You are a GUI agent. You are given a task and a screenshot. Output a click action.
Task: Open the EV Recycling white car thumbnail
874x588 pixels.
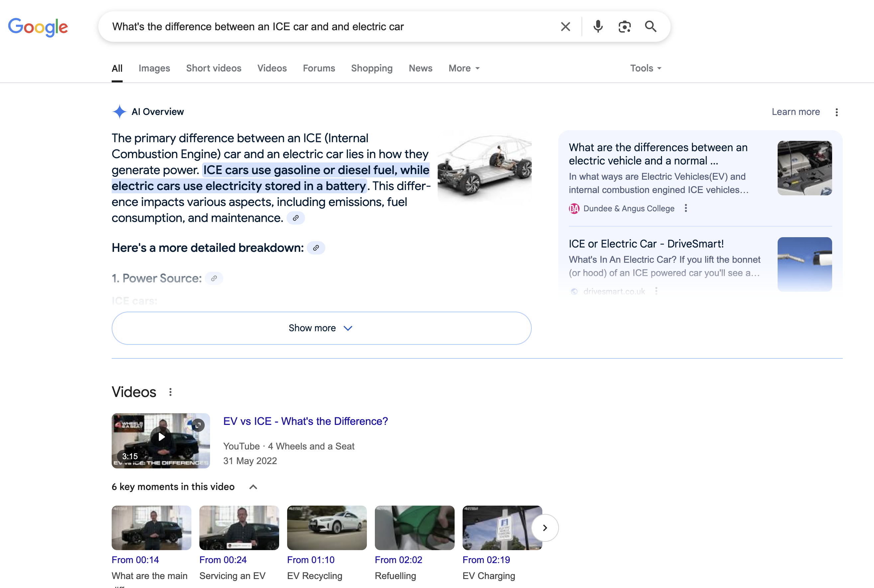click(x=327, y=528)
